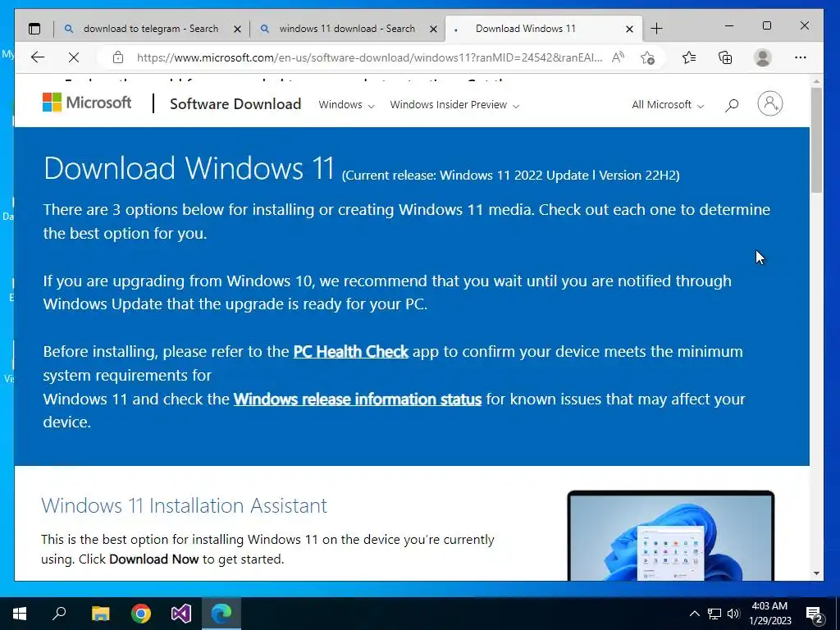Click the page vertical scrollbar thumb
This screenshot has height=630, width=840.
point(816,139)
